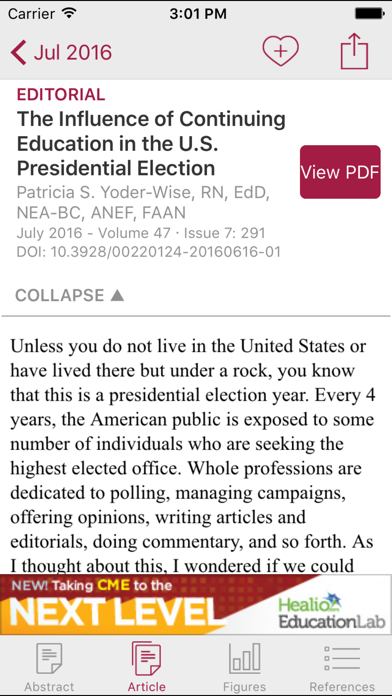392x696 pixels.
Task: Tap the Healio Education Lab logo
Action: click(x=332, y=611)
